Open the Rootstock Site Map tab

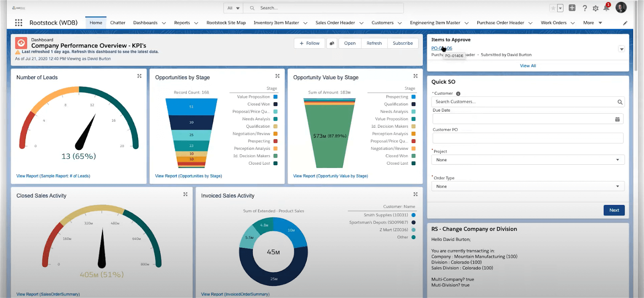(x=226, y=23)
